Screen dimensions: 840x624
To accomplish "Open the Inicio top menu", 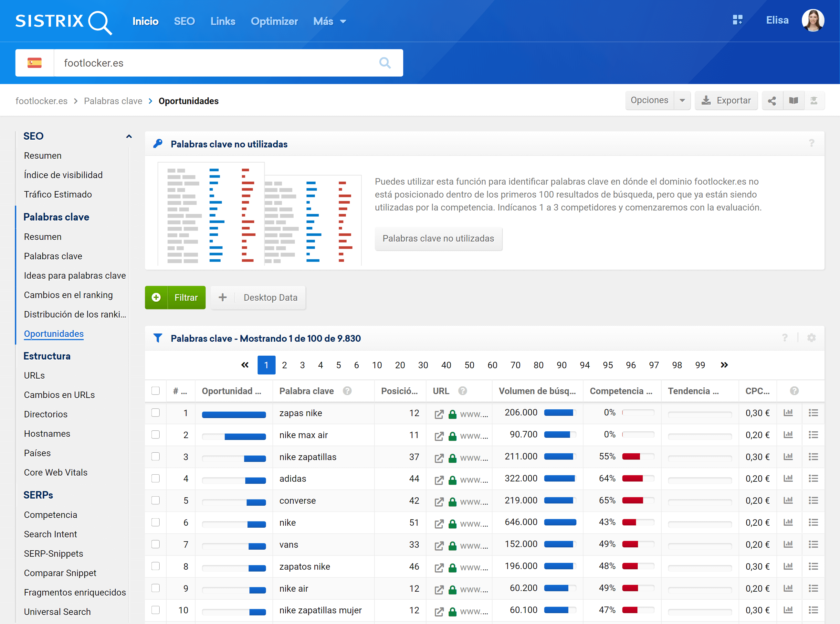I will (x=145, y=22).
